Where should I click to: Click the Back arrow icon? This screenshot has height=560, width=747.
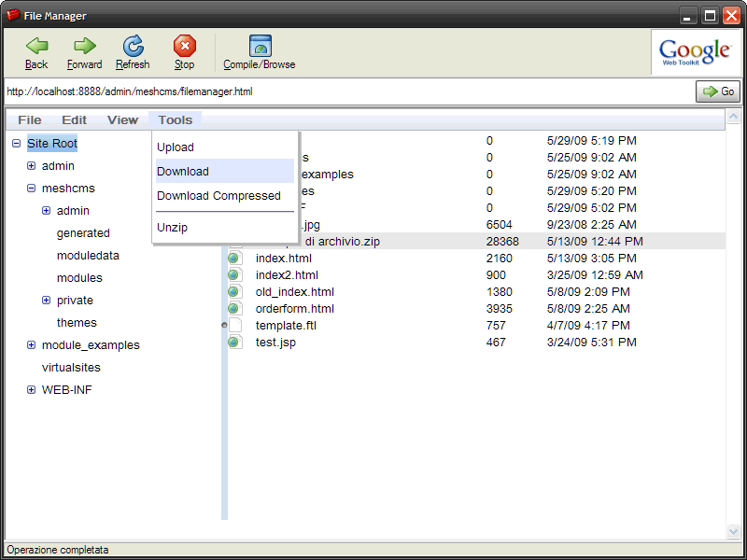click(x=36, y=46)
